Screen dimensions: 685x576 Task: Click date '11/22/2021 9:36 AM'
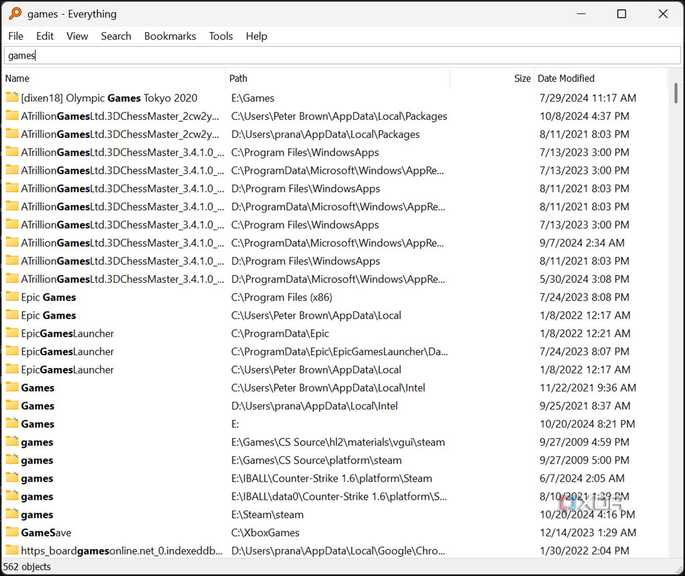tap(588, 388)
